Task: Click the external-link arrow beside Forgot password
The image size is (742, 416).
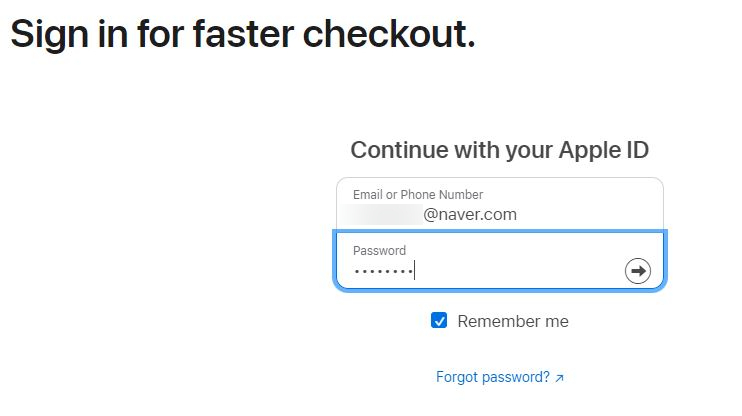Action: click(559, 378)
